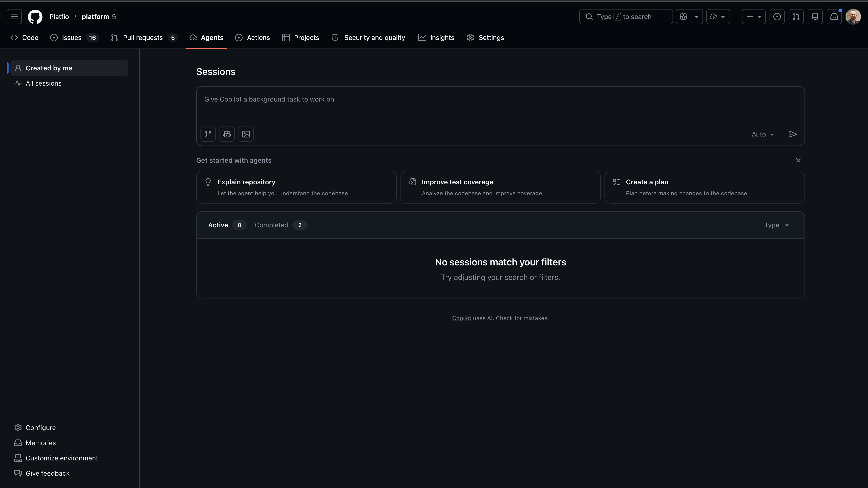Screen dimensions: 868x488
Task: Open the create new plus menu
Action: tap(754, 16)
